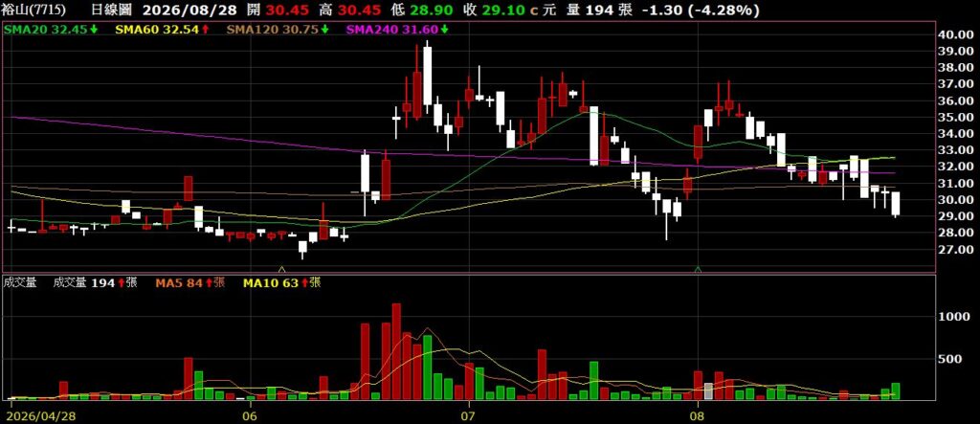
Task: Click the 500 volume axis label
Action: point(950,359)
